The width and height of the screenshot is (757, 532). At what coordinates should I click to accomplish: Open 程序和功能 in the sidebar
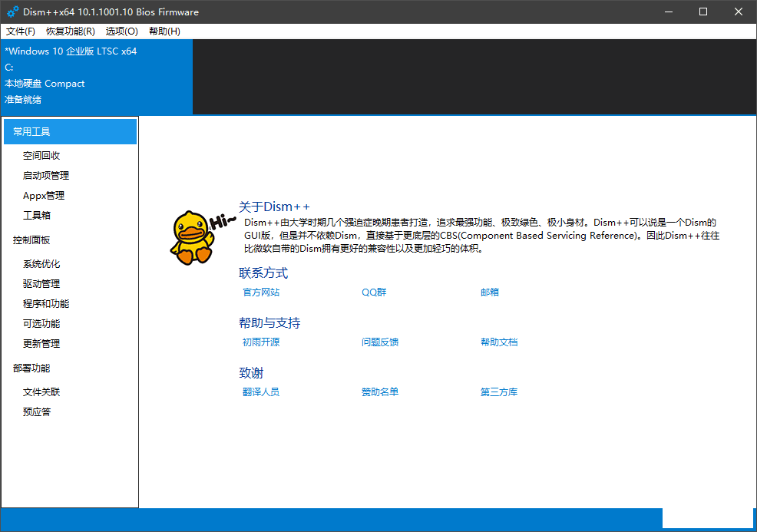click(46, 304)
